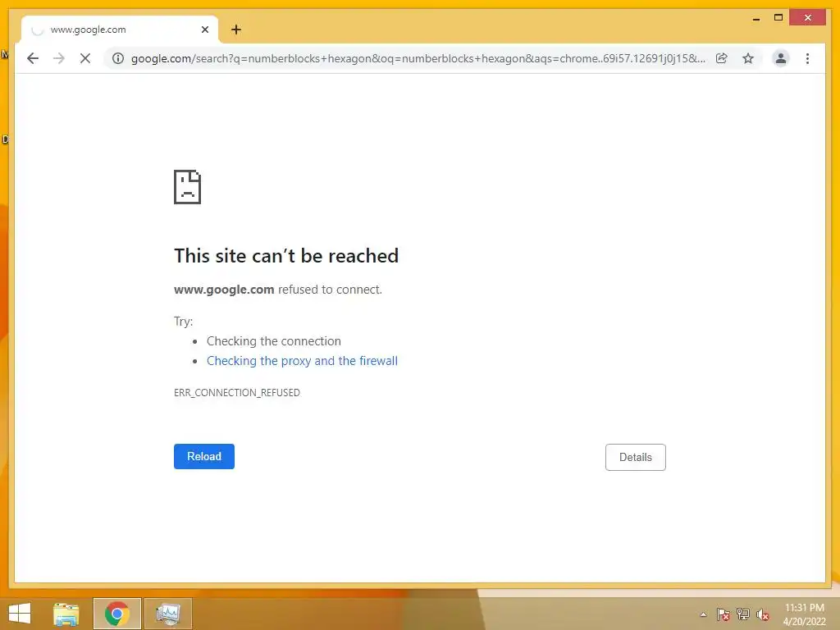Open the clock showing 11:31 PM

(x=804, y=614)
